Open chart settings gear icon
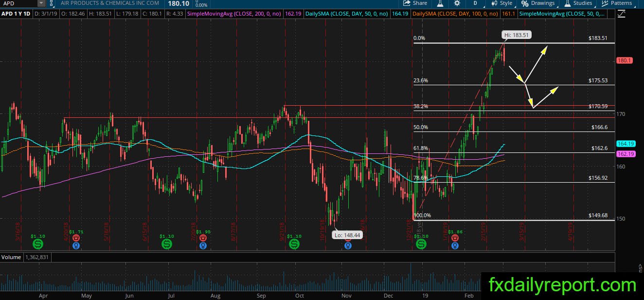 pos(457,3)
